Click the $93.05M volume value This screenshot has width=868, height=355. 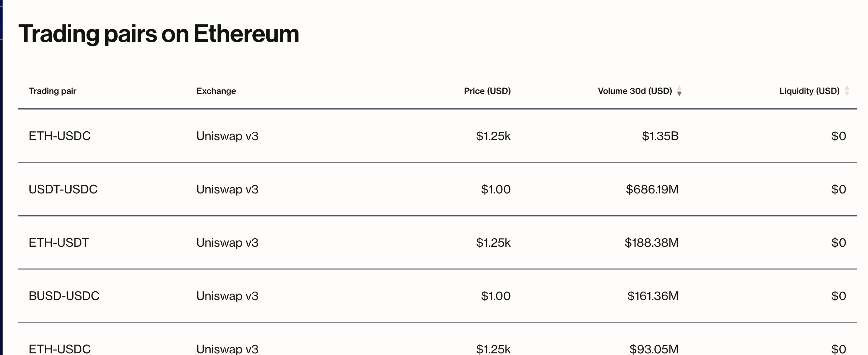pos(654,348)
